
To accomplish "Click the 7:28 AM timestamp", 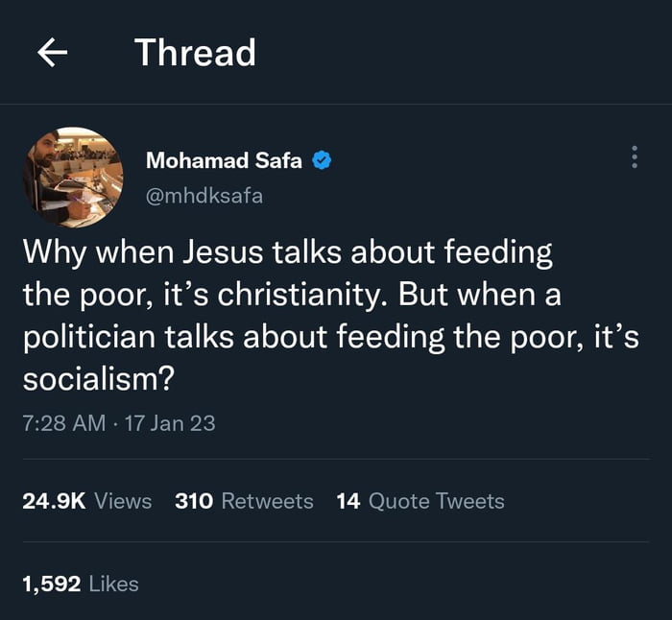I will coord(63,423).
